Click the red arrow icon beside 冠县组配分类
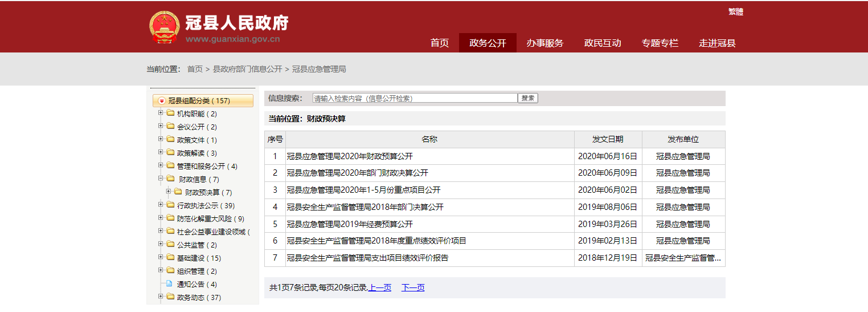The height and width of the screenshot is (312, 868). point(162,101)
